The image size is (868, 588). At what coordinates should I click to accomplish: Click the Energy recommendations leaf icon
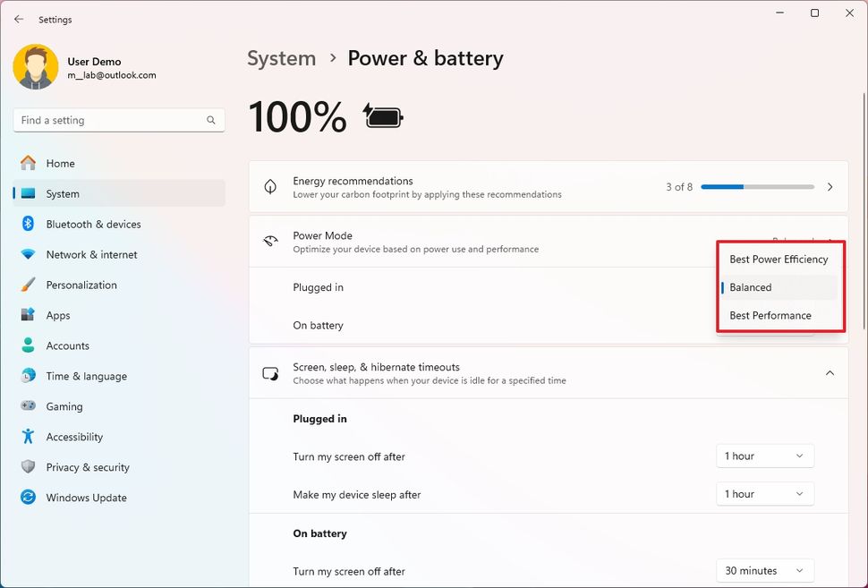pyautogui.click(x=269, y=186)
